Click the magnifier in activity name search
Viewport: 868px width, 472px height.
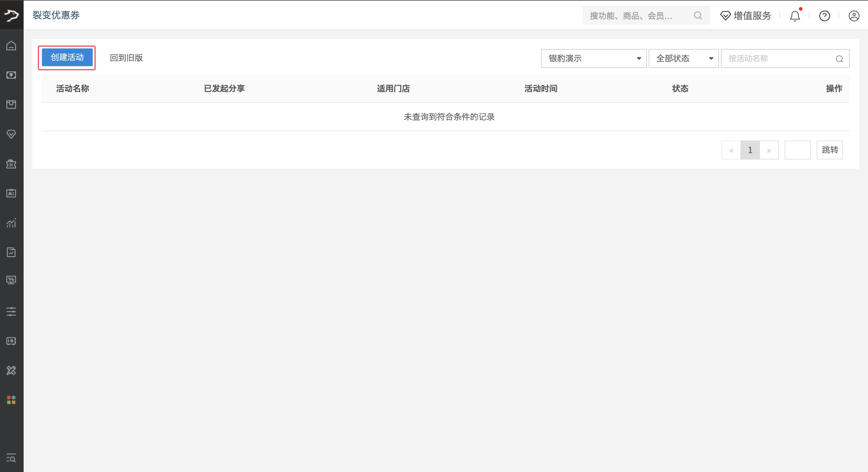(x=839, y=59)
